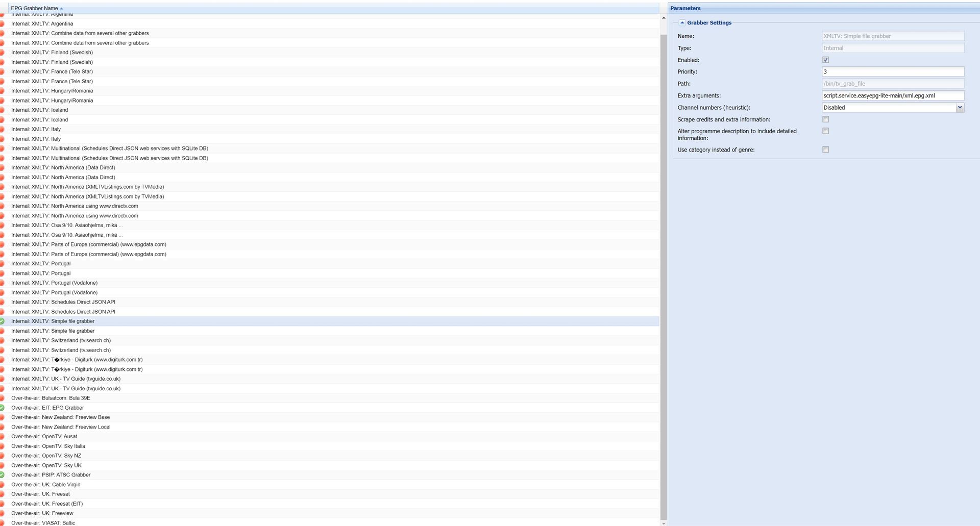The width and height of the screenshot is (980, 526).
Task: Select Over-the-air: OpenTV: Sky Italia row
Action: (x=330, y=446)
